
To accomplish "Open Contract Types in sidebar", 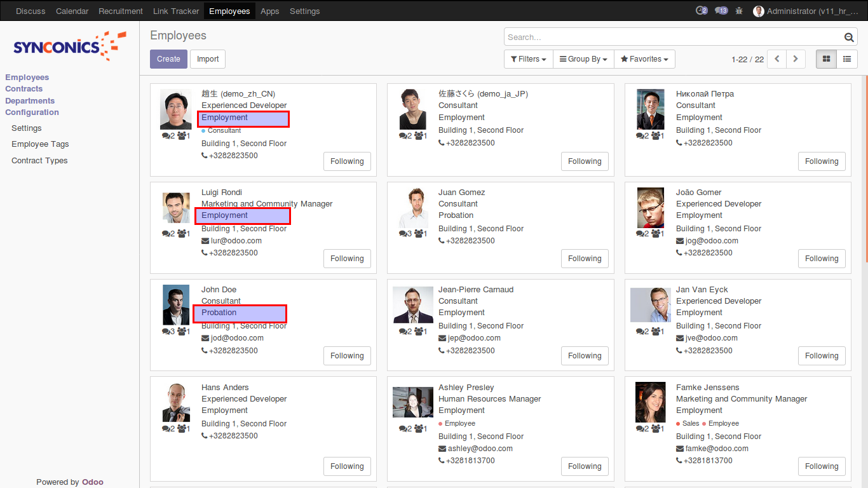I will (39, 161).
